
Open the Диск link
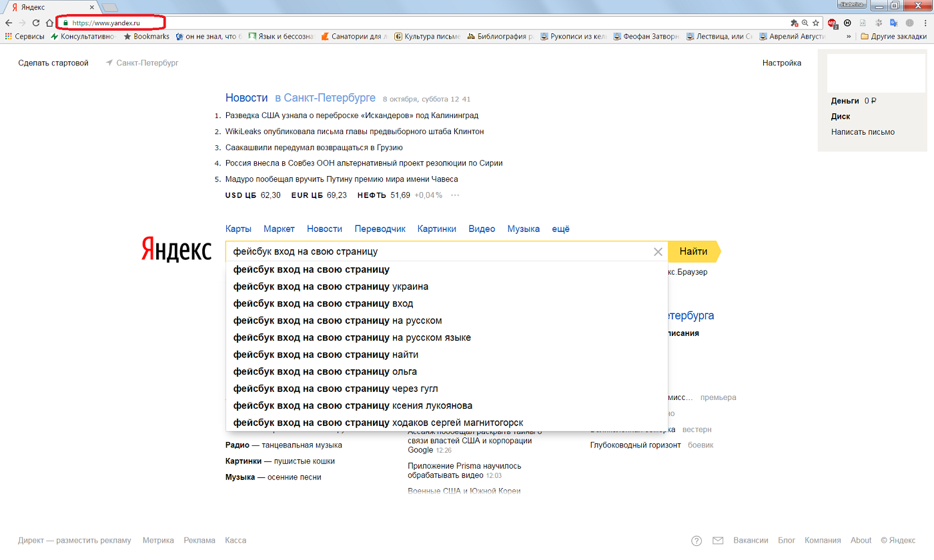coord(841,117)
